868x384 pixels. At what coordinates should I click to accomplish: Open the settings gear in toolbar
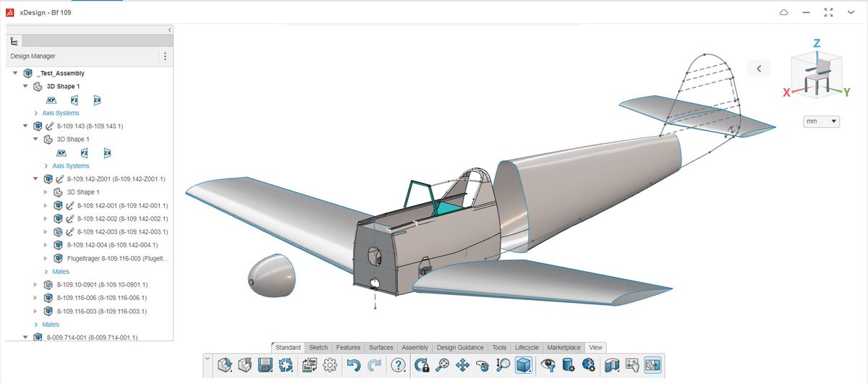pos(331,365)
